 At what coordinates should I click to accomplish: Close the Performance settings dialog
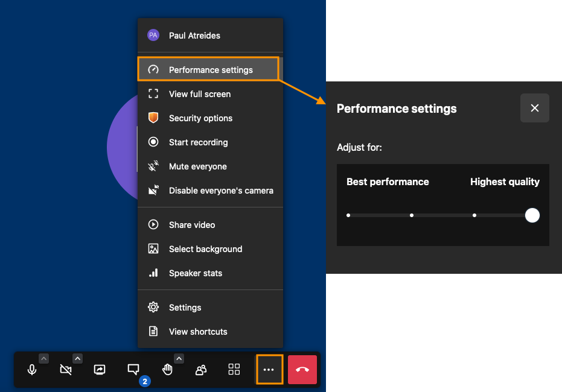coord(534,108)
